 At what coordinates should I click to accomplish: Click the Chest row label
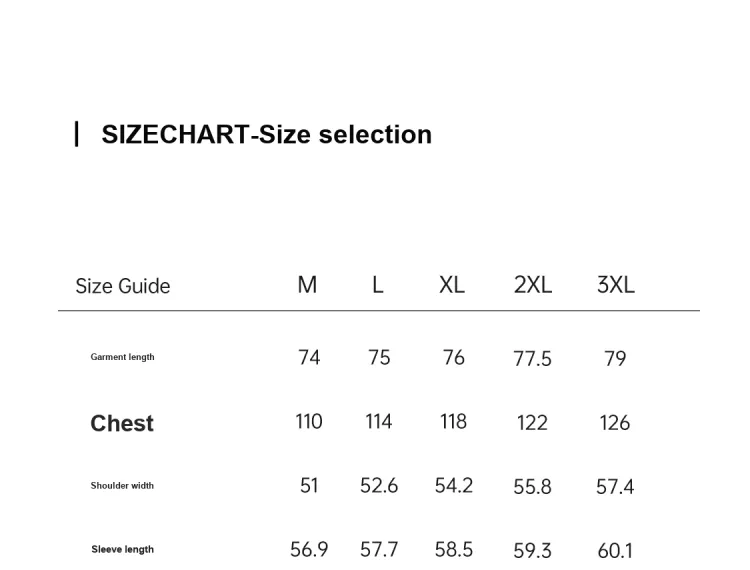122,424
